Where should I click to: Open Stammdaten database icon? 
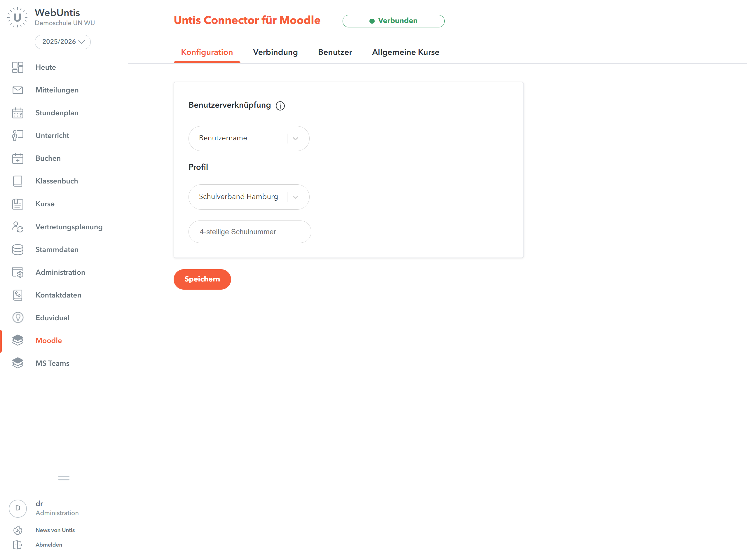point(18,249)
